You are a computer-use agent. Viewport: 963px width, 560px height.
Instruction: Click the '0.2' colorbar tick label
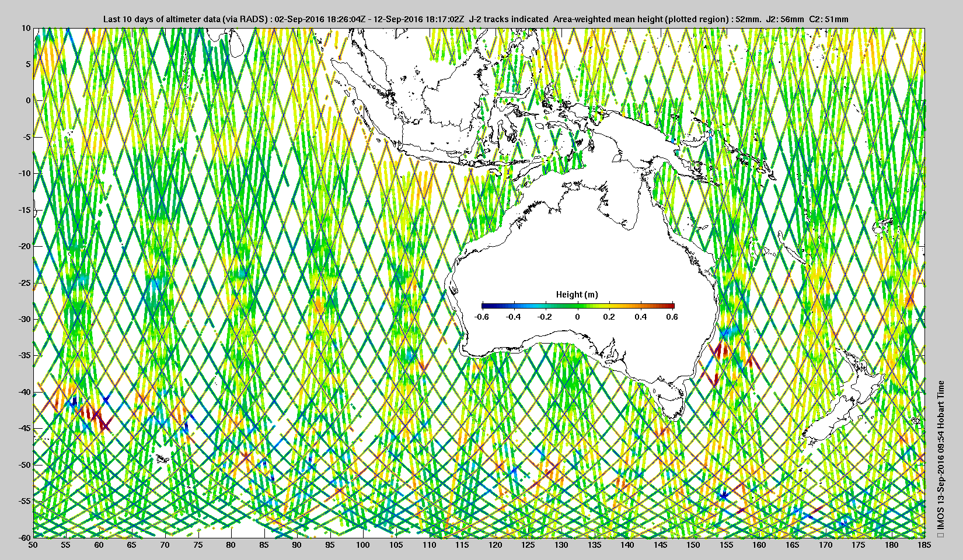(609, 317)
